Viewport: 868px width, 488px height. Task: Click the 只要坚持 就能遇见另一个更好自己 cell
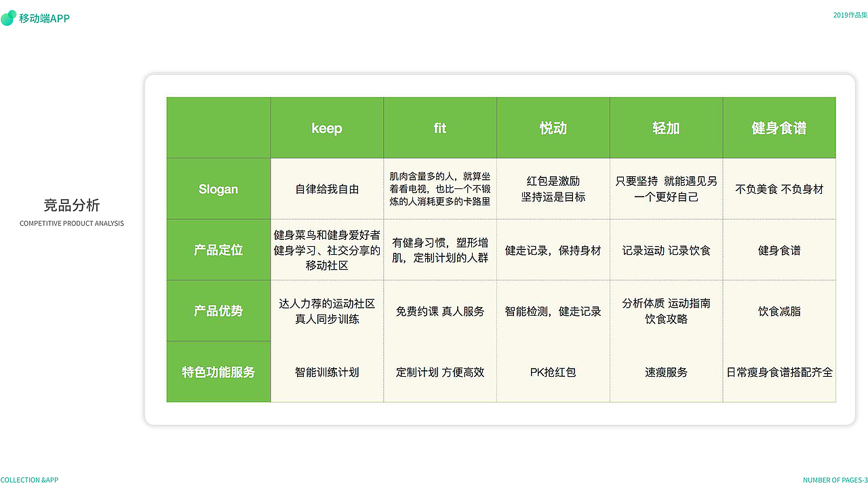(666, 189)
